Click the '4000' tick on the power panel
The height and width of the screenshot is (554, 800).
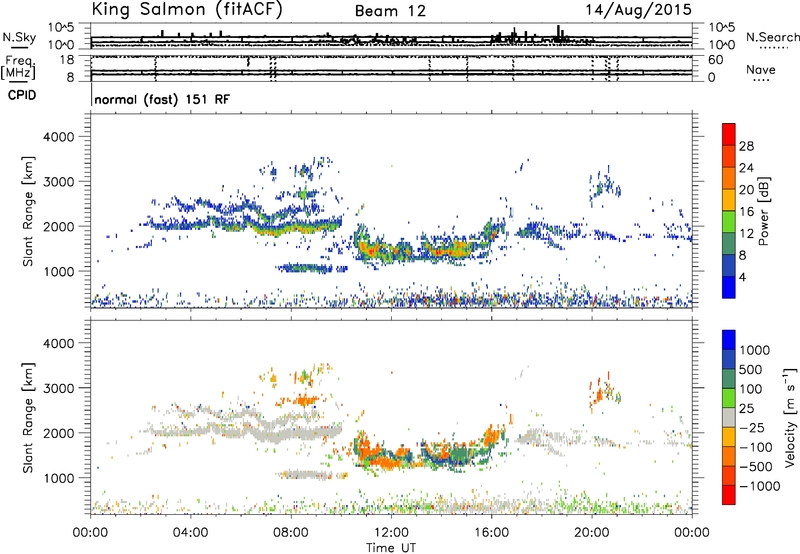tap(58, 137)
